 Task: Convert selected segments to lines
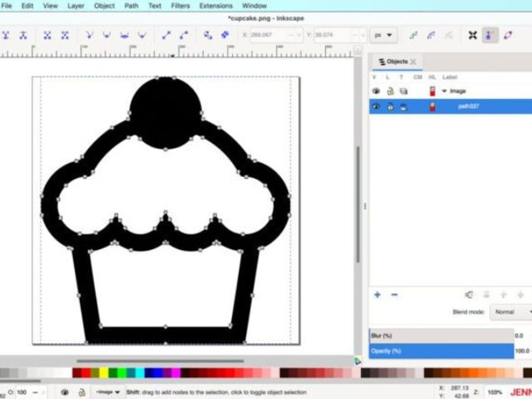[x=166, y=35]
